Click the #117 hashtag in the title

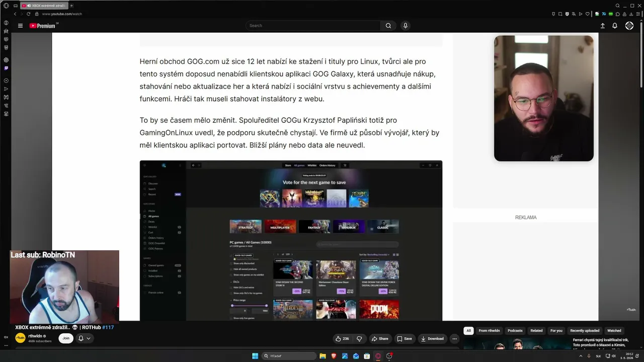[108, 327]
